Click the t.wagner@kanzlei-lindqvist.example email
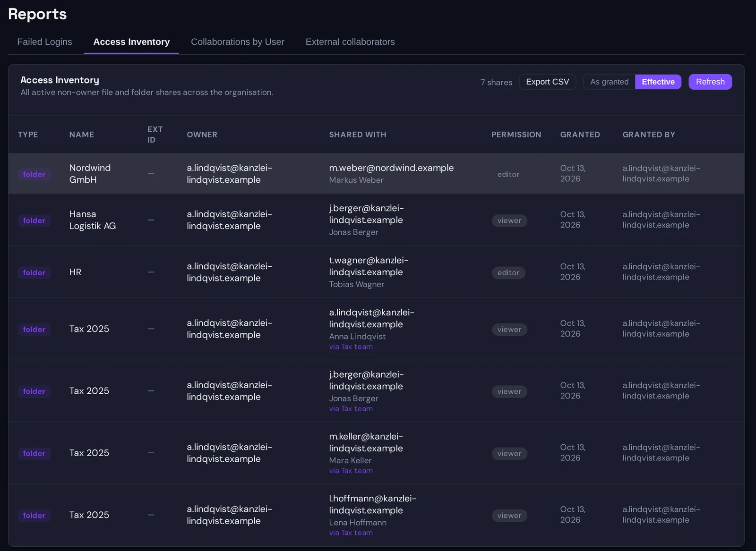Viewport: 756px width, 551px height. (x=369, y=266)
